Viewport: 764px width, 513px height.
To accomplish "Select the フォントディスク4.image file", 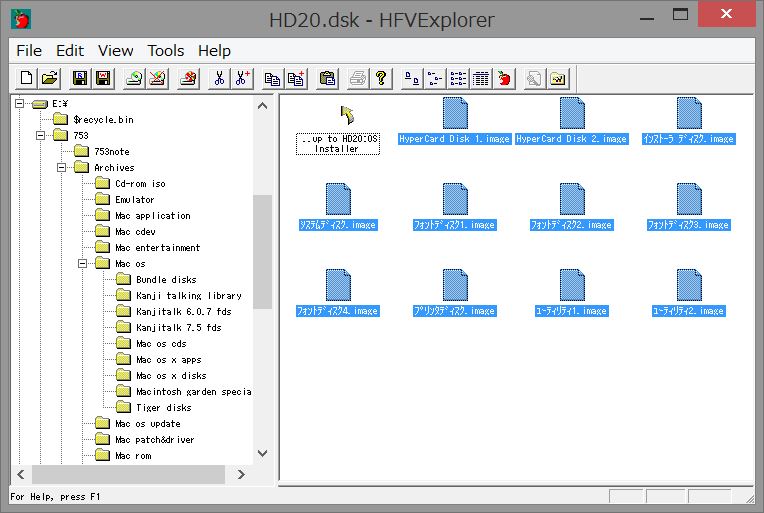I will tap(338, 293).
